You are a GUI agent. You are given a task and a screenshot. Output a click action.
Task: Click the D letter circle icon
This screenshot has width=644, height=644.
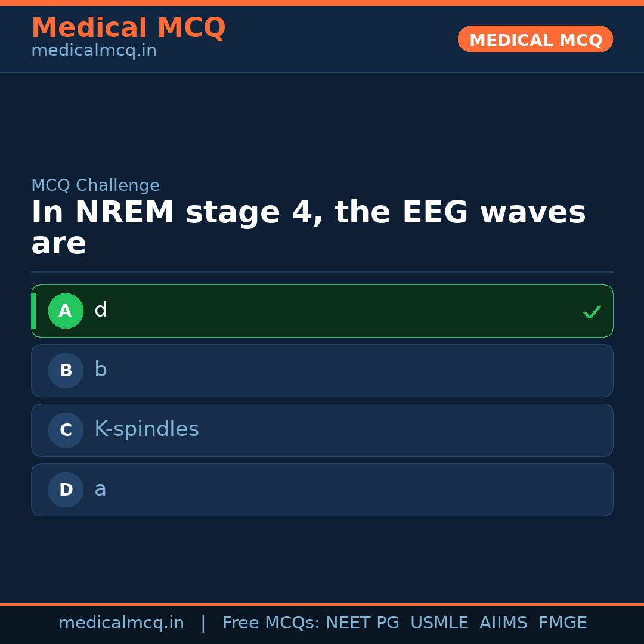(x=66, y=490)
